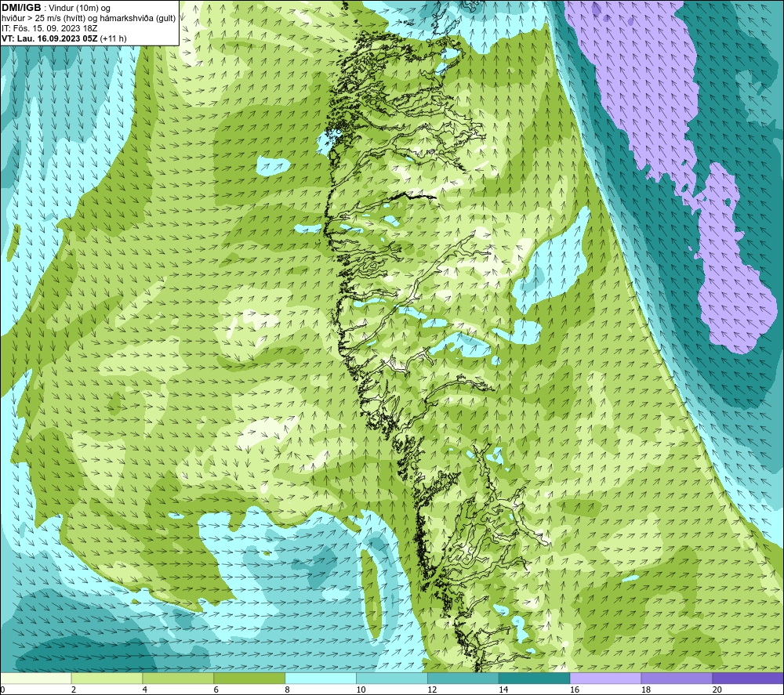The image size is (784, 695).
Task: Click the scale label '12'
Action: pyautogui.click(x=432, y=690)
